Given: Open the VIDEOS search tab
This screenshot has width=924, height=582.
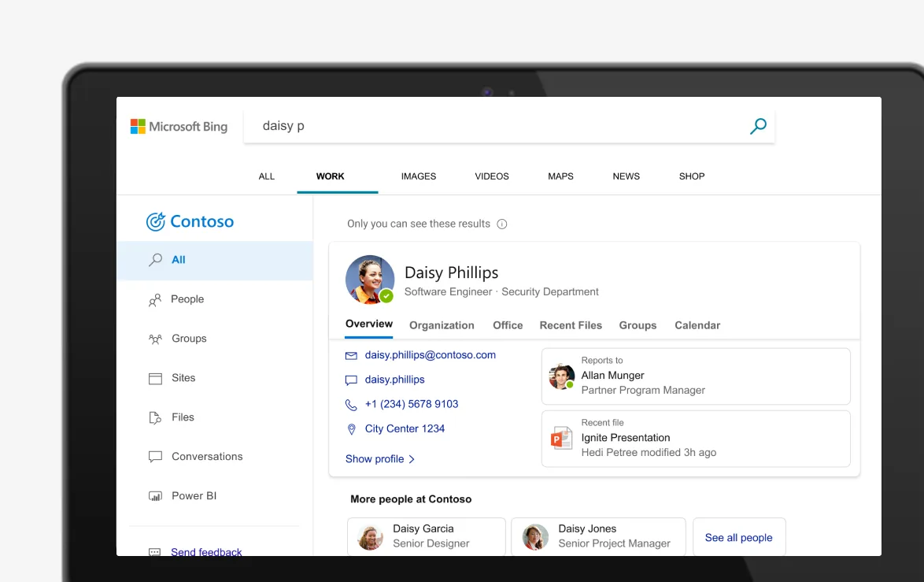Looking at the screenshot, I should click(491, 176).
